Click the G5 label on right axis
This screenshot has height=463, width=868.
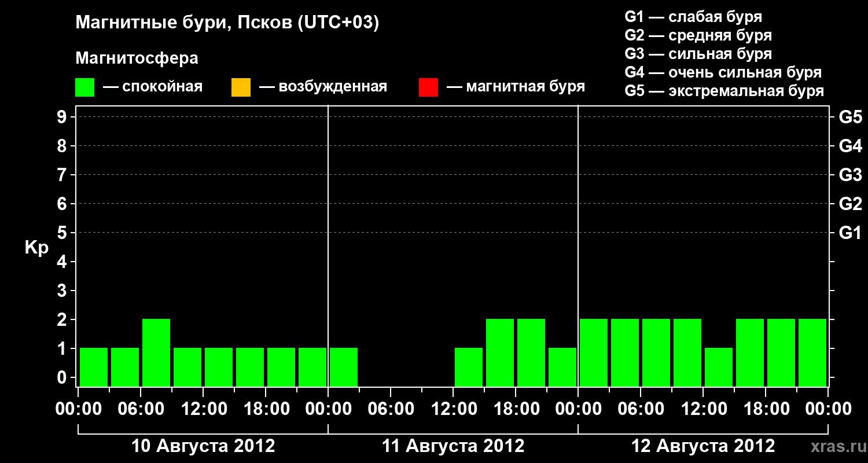pos(851,117)
